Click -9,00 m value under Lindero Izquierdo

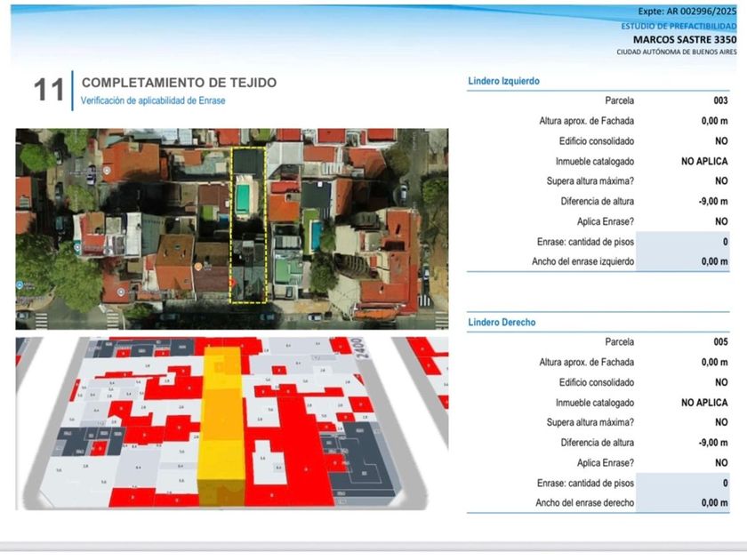click(713, 202)
